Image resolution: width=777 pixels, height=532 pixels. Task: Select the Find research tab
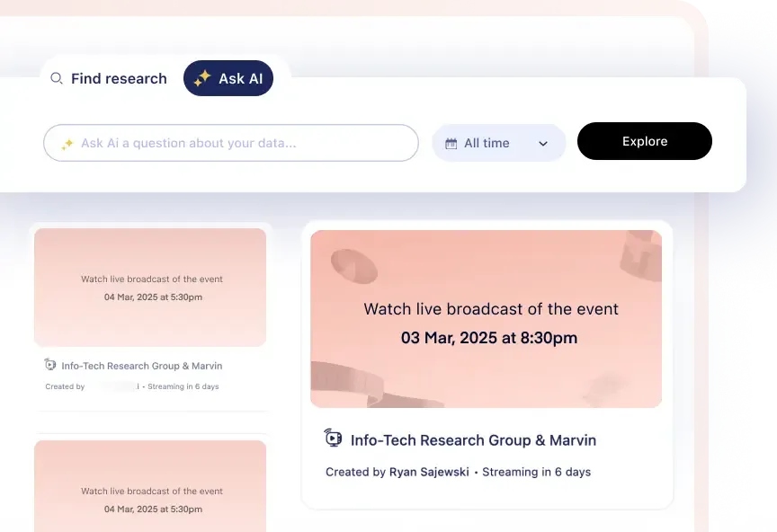coord(118,79)
